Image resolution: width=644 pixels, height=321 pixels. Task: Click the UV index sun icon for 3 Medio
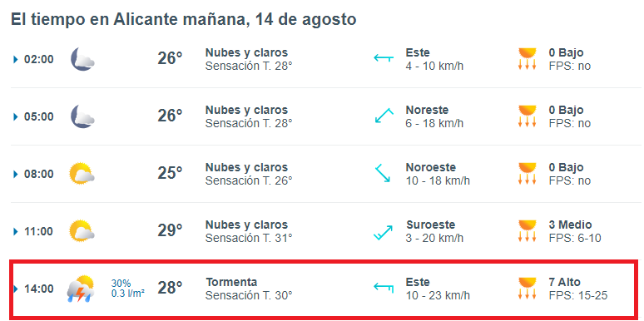(x=528, y=231)
